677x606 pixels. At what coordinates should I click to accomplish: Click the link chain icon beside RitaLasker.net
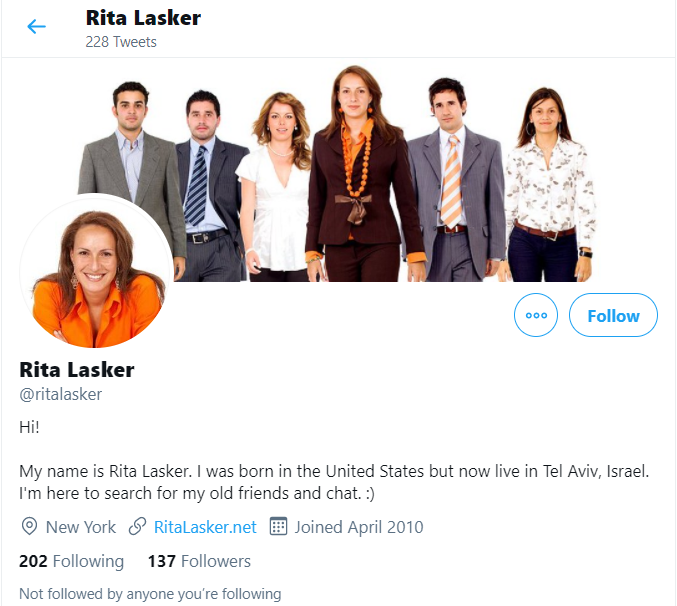coord(137,527)
